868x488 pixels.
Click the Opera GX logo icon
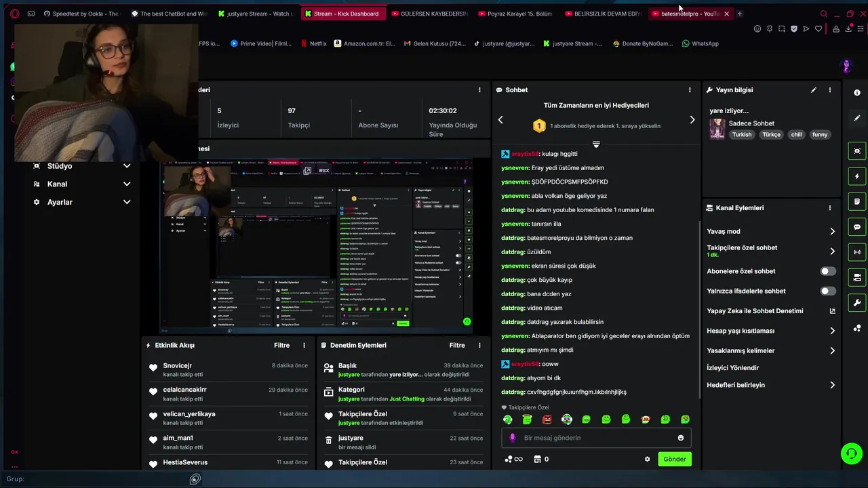[14, 14]
